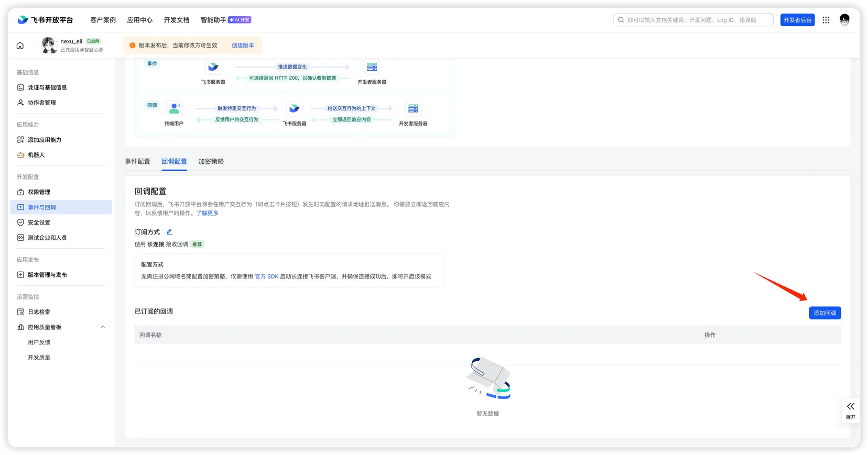Open the user avatar menu

pos(844,20)
